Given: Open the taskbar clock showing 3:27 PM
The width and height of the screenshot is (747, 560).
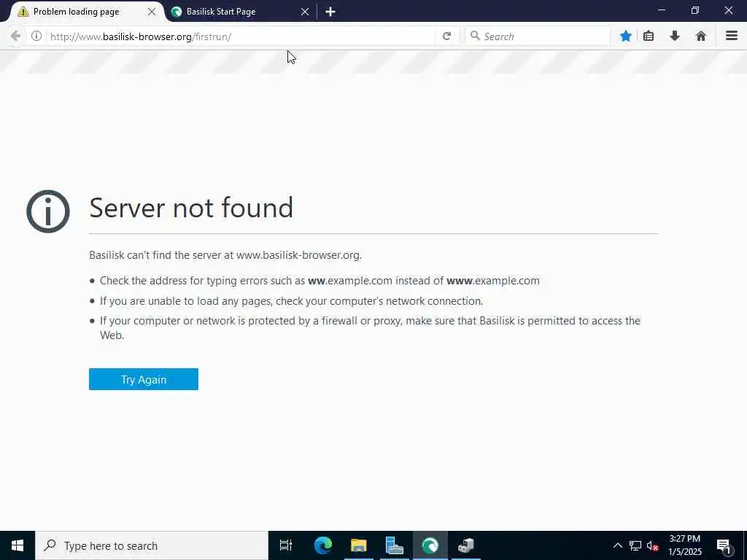Looking at the screenshot, I should point(685,545).
